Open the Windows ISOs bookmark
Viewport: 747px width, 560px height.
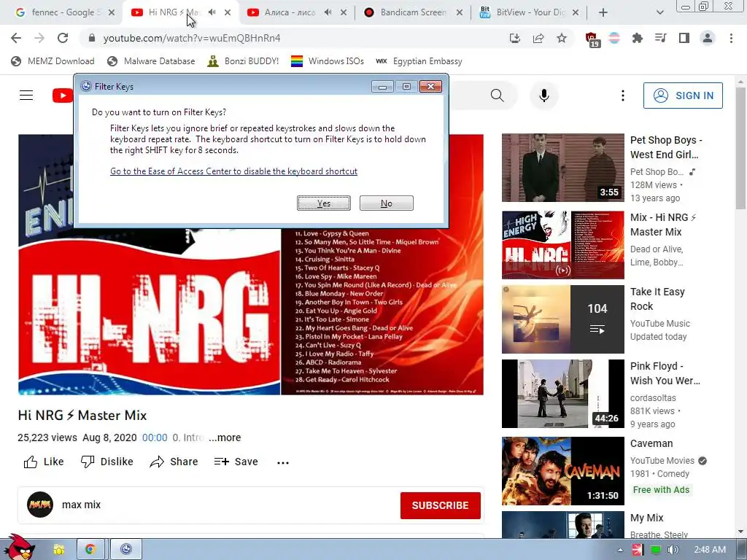coord(328,61)
